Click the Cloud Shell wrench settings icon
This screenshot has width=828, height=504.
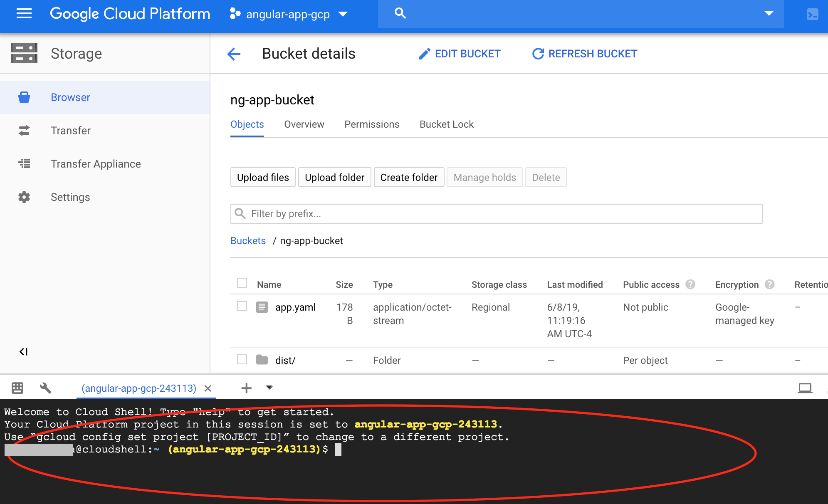click(x=45, y=388)
